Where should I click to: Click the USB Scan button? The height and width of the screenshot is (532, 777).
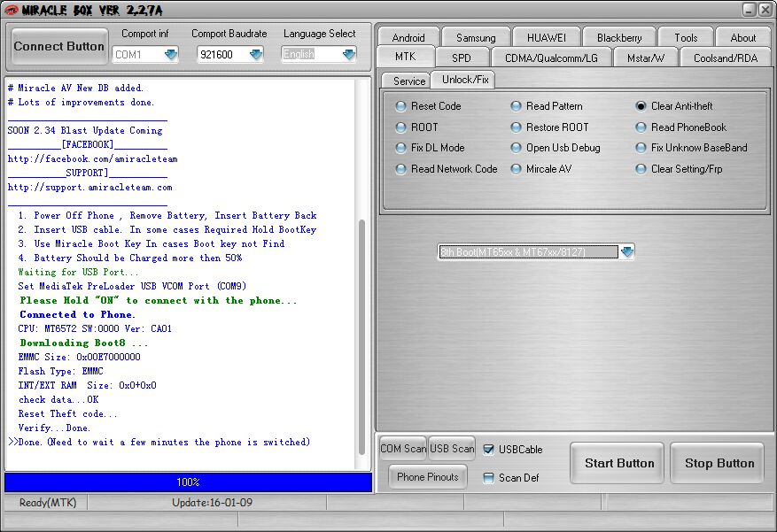click(x=452, y=449)
